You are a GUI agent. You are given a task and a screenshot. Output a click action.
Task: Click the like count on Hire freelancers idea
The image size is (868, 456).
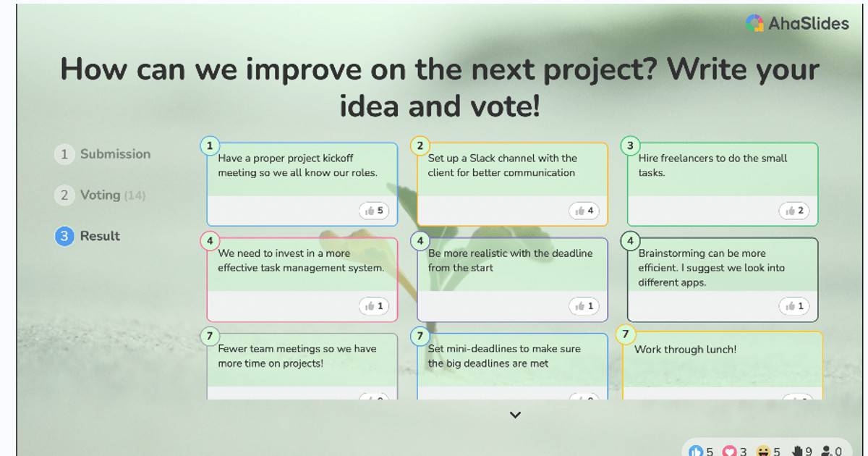pos(794,211)
